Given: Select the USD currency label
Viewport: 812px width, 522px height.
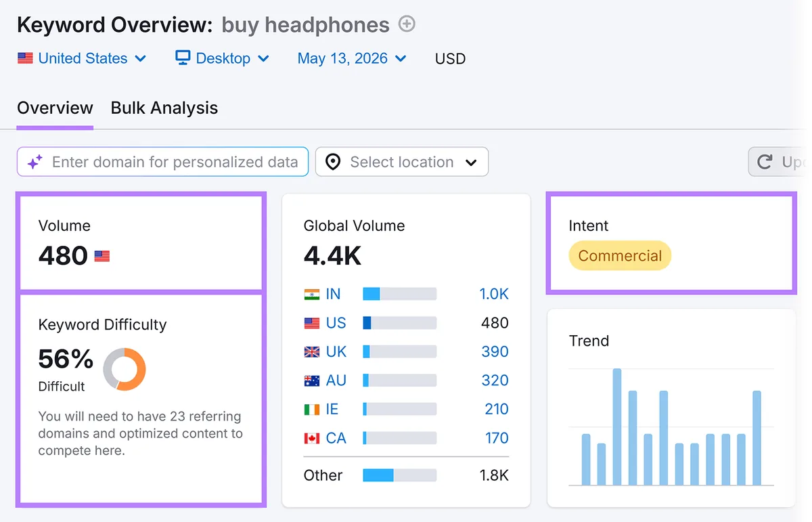Looking at the screenshot, I should 450,59.
